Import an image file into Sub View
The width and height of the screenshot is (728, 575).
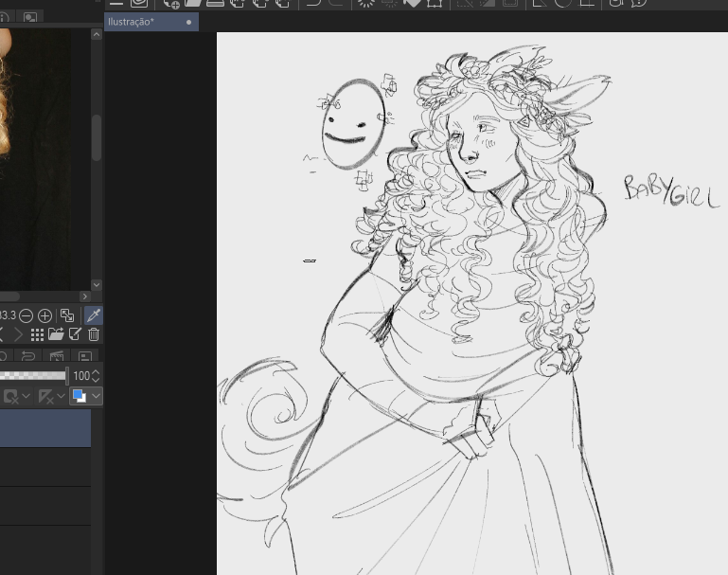coord(56,334)
